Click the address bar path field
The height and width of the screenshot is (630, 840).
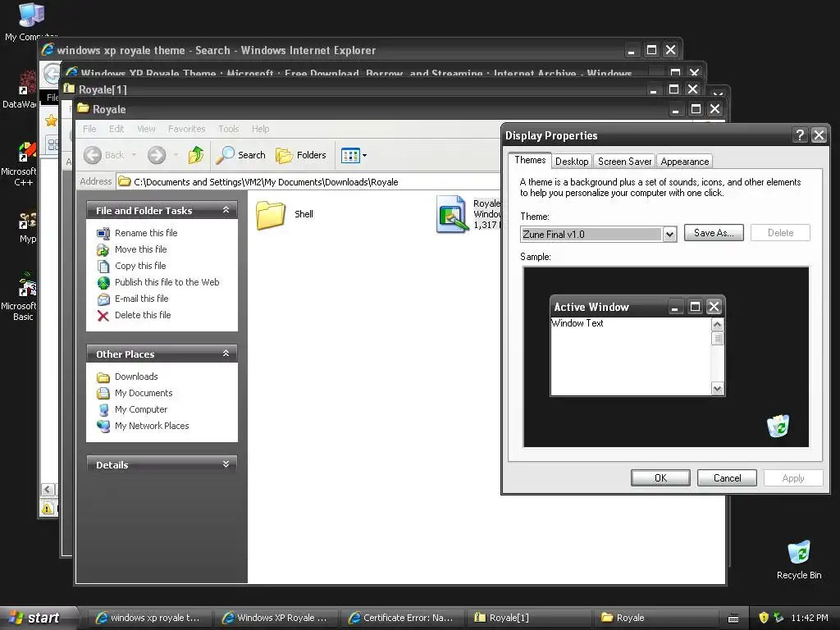tap(308, 181)
